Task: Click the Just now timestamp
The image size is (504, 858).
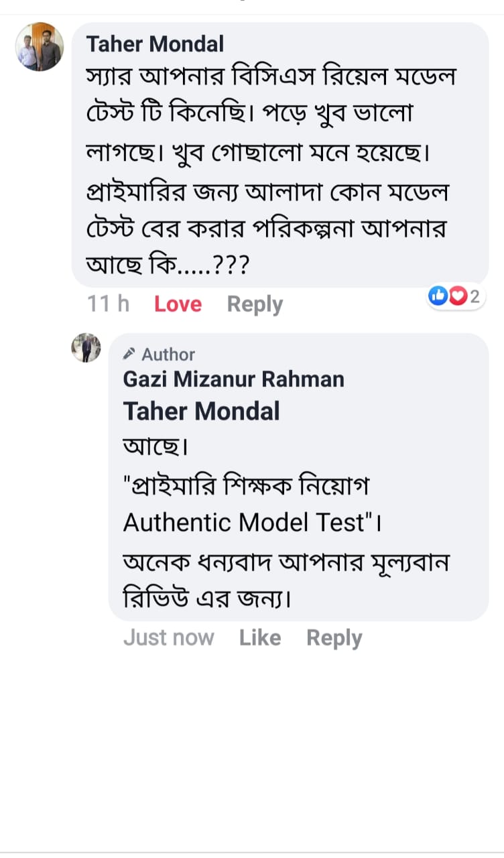Action: tap(168, 637)
